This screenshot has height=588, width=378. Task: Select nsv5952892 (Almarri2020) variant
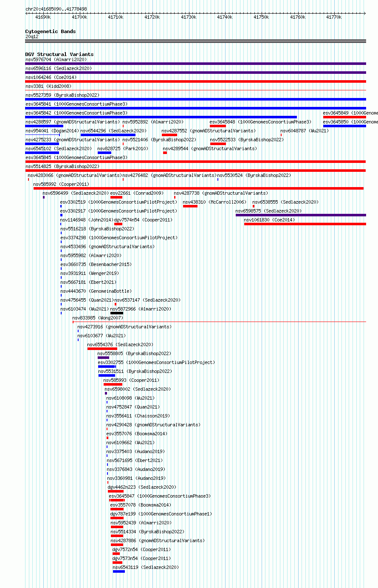tap(153, 122)
